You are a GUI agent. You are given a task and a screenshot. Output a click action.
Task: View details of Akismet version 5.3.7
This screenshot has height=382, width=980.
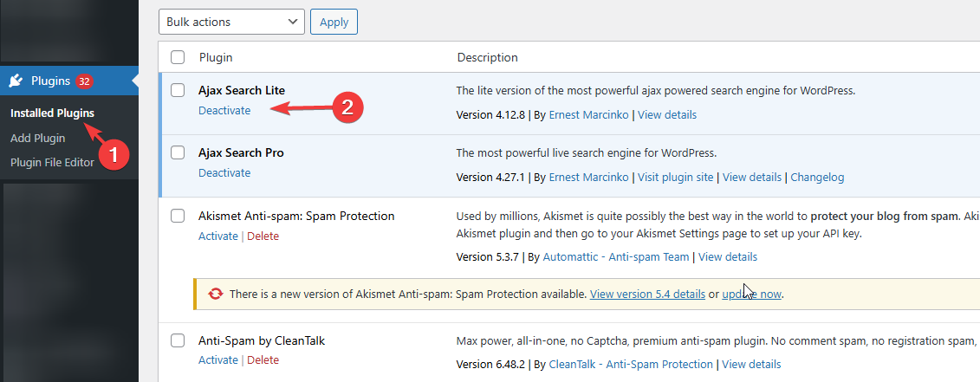coord(728,257)
